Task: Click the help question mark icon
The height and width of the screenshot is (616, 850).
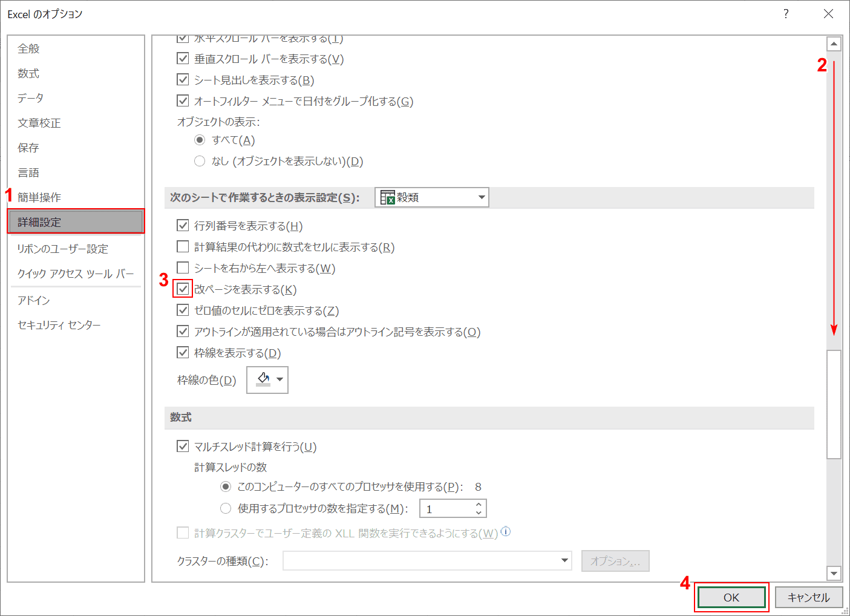Action: pos(786,14)
